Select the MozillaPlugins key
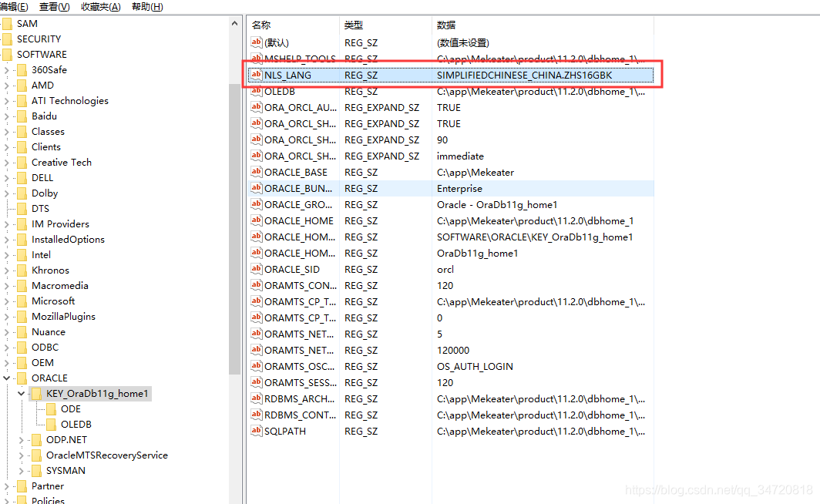Viewport: 820px width, 504px height. pos(63,317)
